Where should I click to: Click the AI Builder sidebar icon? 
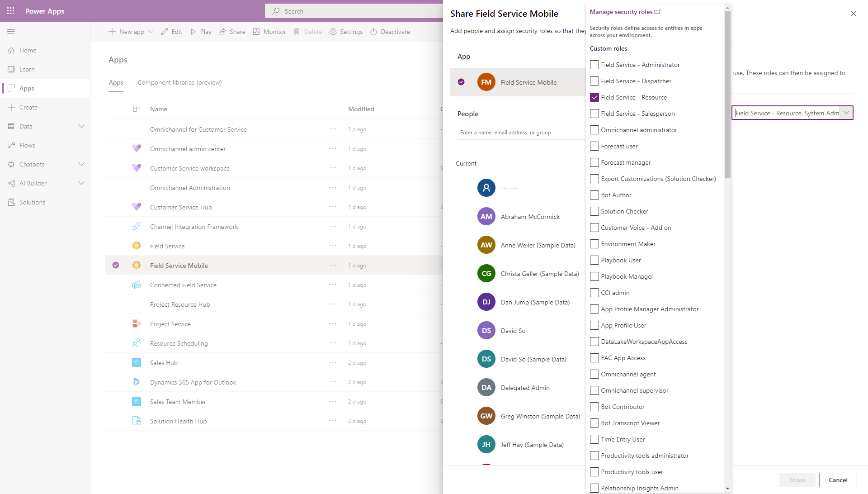coord(11,183)
